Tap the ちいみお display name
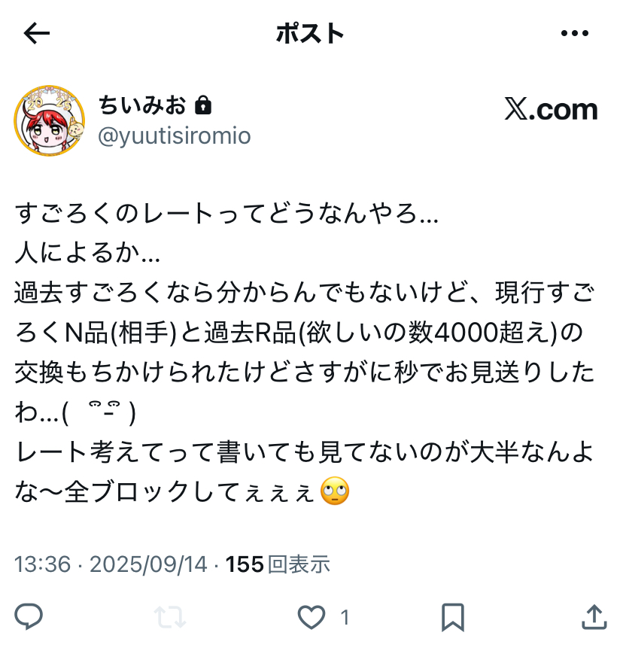Viewport: 623px width, 672px height. pos(142,105)
